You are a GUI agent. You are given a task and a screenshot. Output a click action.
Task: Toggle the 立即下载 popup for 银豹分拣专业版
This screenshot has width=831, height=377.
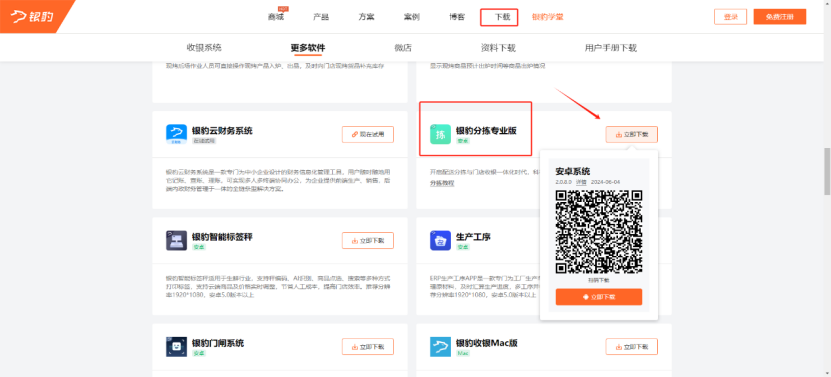632,135
